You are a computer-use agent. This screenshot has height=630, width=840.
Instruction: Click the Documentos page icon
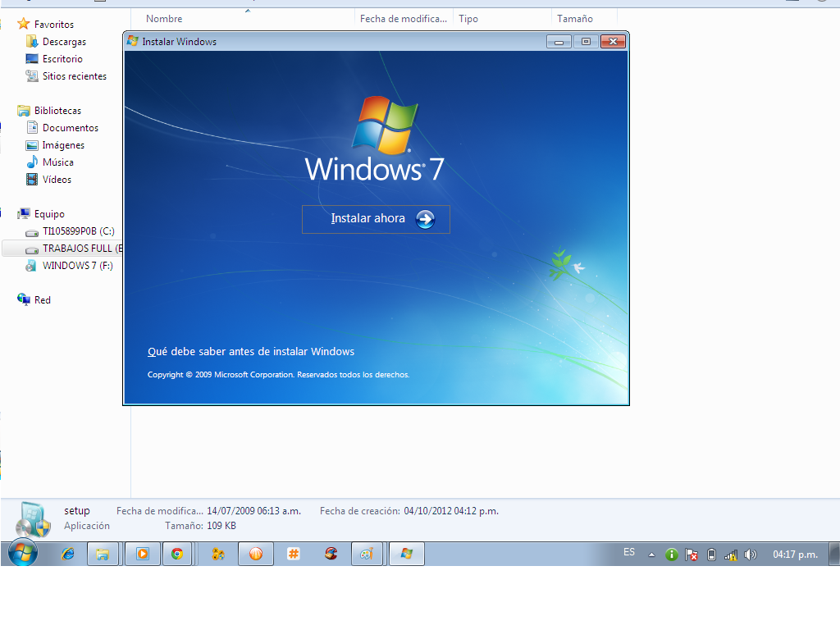tap(32, 127)
